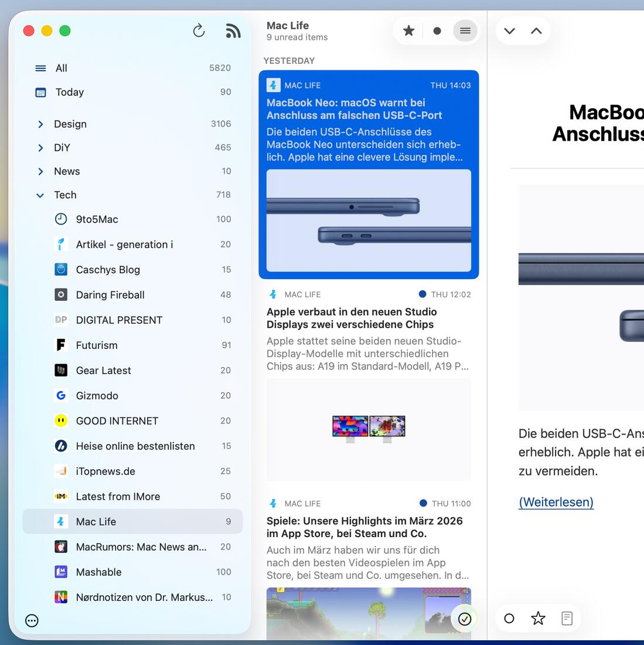Go to next article with the down chevron
Viewport: 644px width, 645px height.
pos(510,31)
